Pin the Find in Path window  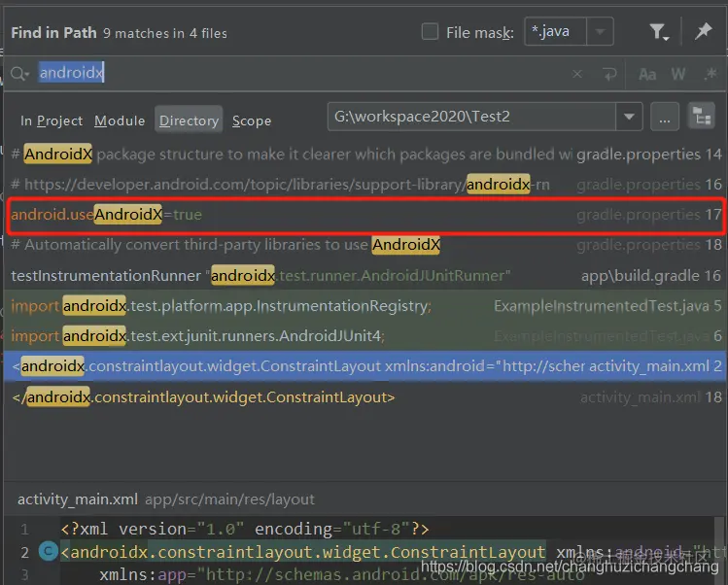click(703, 31)
